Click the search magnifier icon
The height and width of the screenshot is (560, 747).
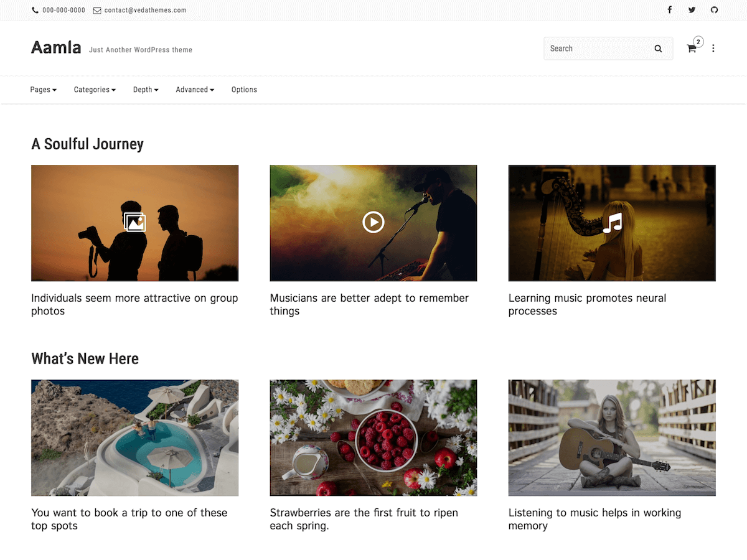[x=658, y=49]
